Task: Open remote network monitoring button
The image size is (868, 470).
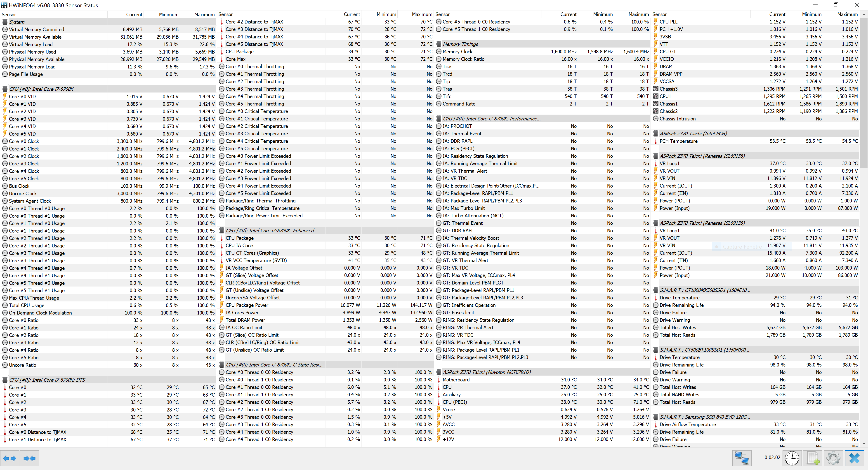Action: coord(742,458)
